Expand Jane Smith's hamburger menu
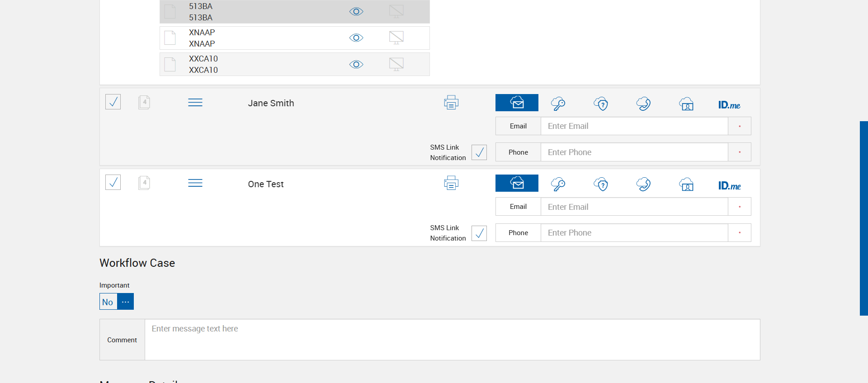 coord(195,103)
